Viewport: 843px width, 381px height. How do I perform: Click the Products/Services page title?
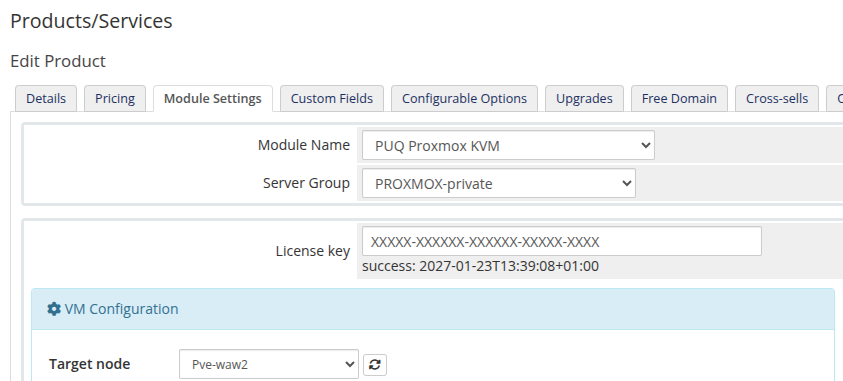click(x=91, y=21)
